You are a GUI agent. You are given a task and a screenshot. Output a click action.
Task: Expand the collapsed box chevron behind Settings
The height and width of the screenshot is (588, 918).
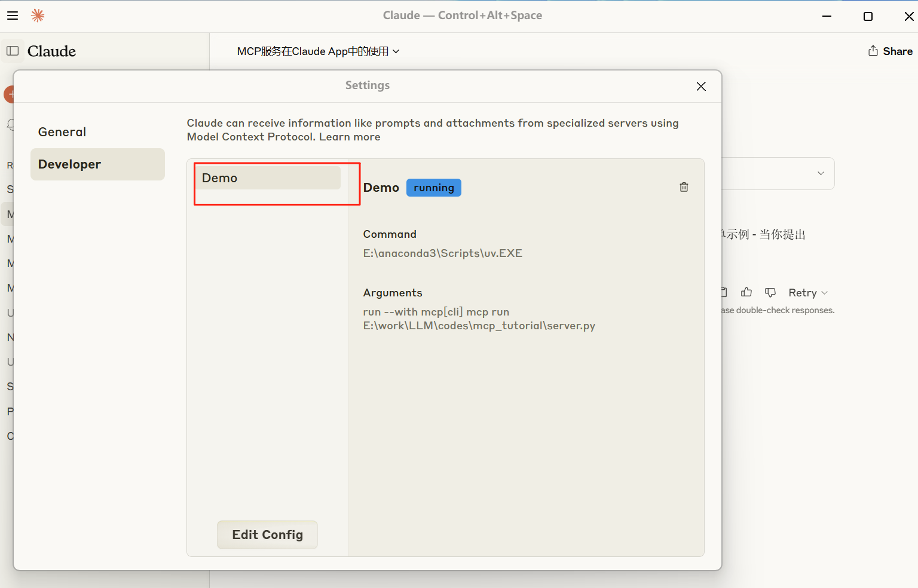[x=821, y=173]
